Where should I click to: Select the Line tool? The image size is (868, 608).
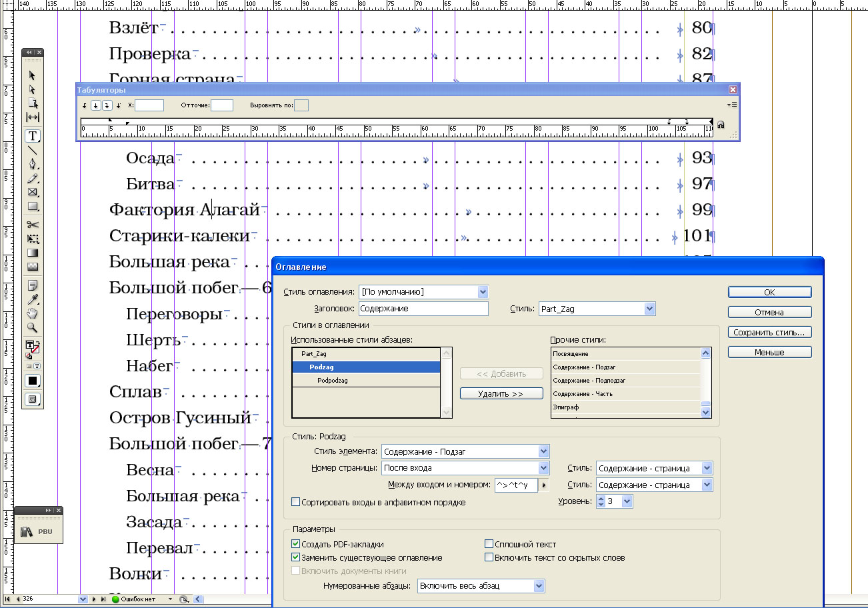click(32, 150)
